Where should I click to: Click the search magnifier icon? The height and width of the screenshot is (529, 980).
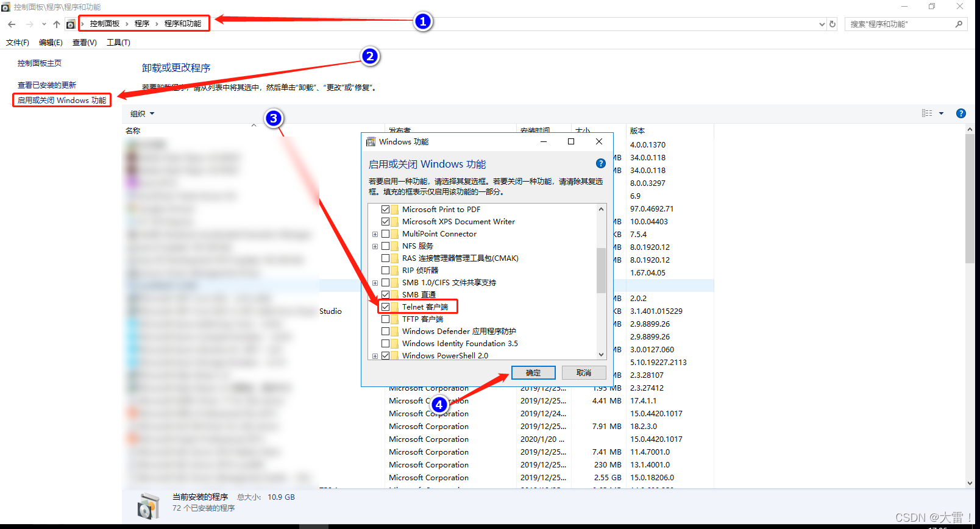pos(959,24)
